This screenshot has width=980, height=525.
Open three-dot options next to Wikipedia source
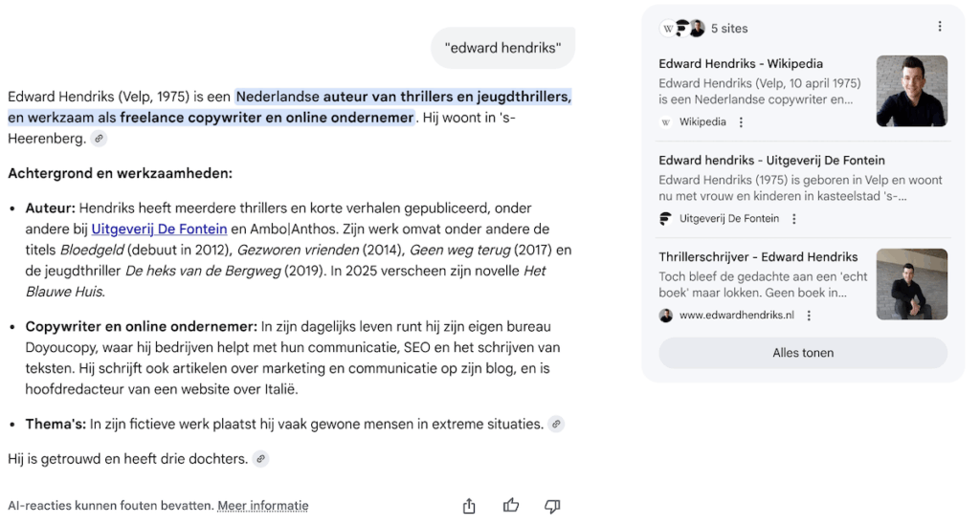pyautogui.click(x=741, y=122)
